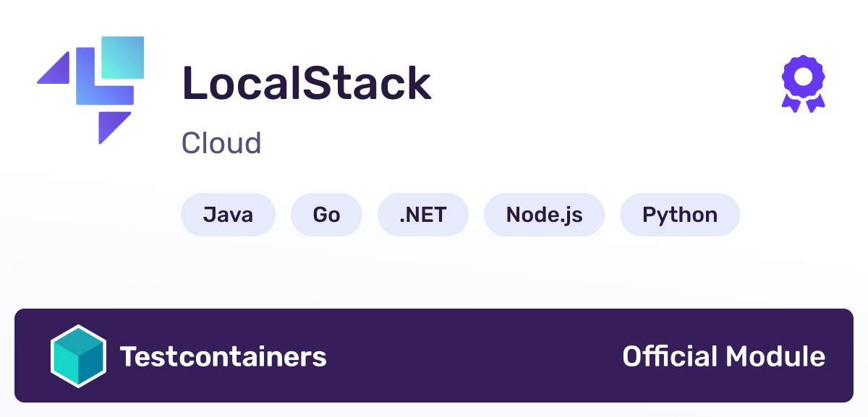Click the purple award ribbon badge icon
This screenshot has height=417, width=868.
tap(804, 84)
